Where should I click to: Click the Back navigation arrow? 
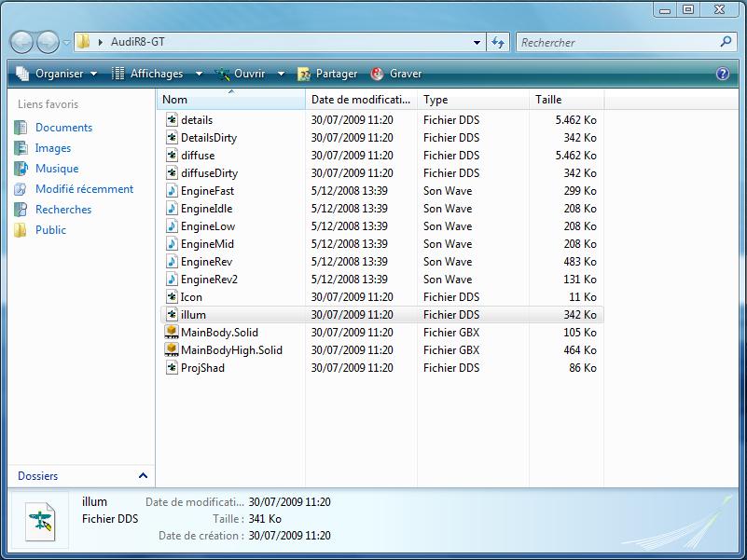coord(21,42)
